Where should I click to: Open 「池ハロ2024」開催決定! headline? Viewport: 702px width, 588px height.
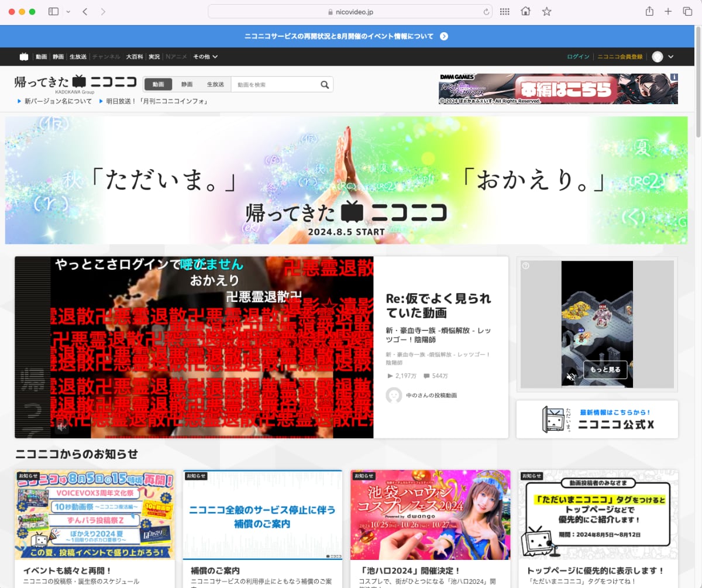tap(410, 570)
